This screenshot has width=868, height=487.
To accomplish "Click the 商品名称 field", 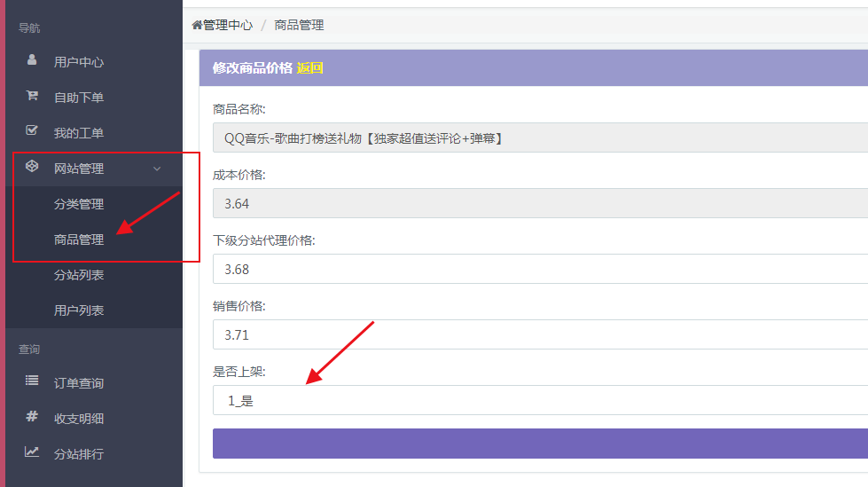I will click(x=539, y=137).
